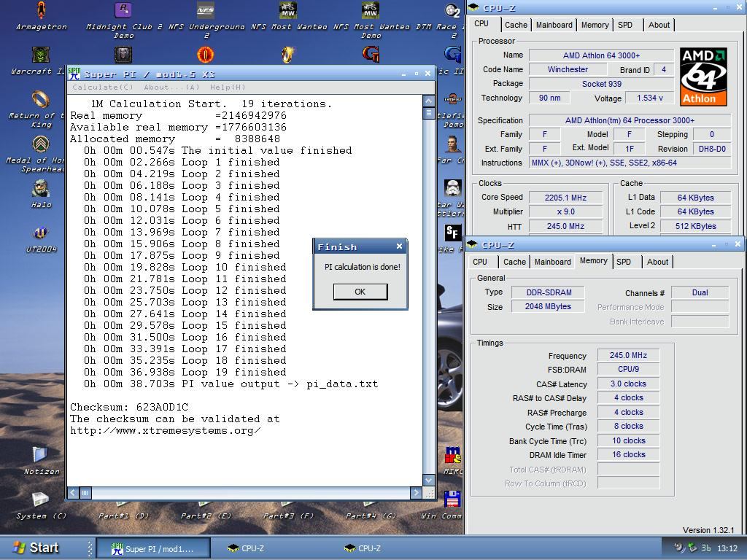Click Super PI vertical scrollbar down arrow
Screen dimensions: 747x560
click(428, 480)
